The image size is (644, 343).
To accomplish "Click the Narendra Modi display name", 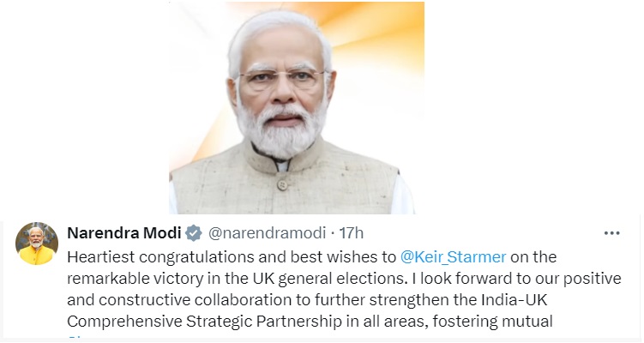I will pos(124,233).
